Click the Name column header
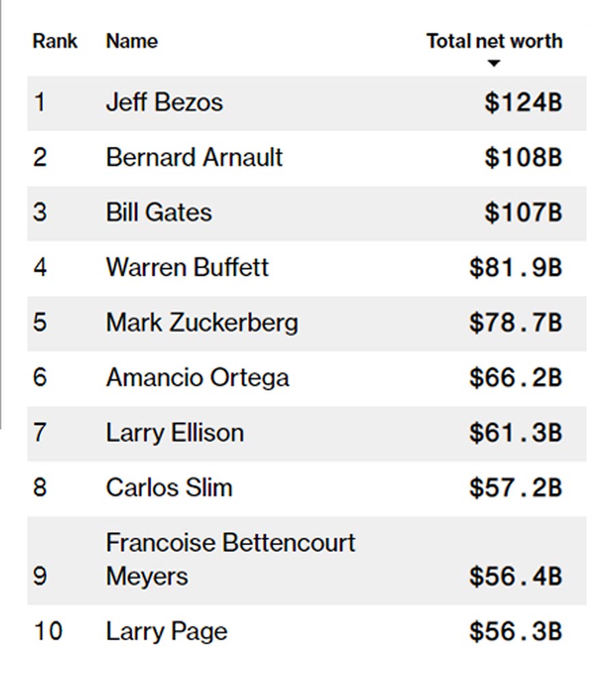This screenshot has height=678, width=616. click(132, 41)
